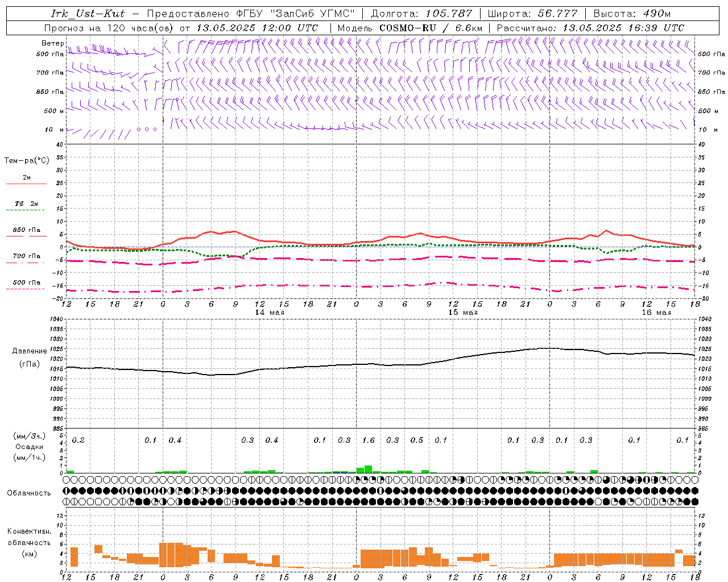
Task: Click the Рассчитано: 13.05.2025 16:39 UTC text
Action: 591,28
